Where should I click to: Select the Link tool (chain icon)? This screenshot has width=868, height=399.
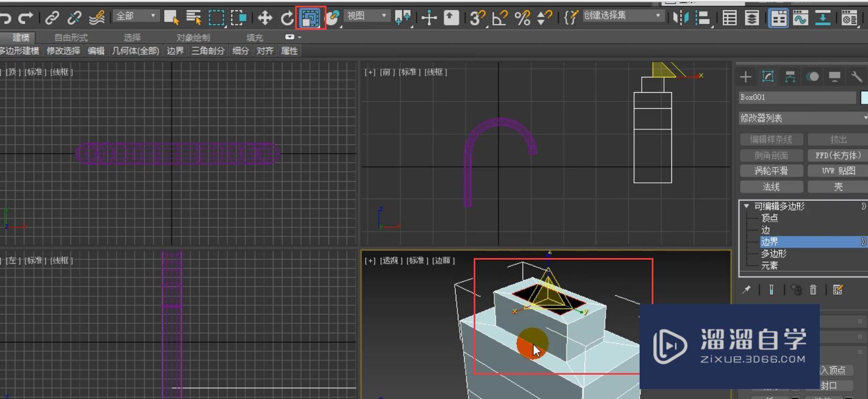[52, 19]
